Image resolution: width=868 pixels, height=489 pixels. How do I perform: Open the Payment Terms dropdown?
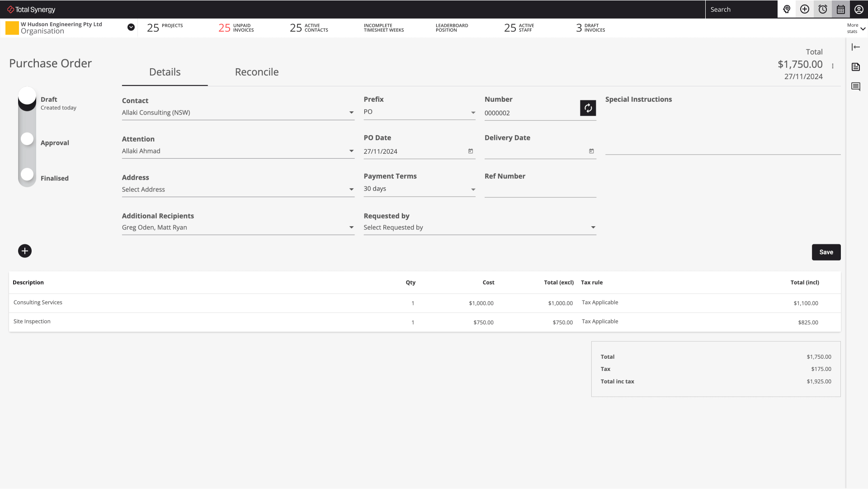point(473,189)
